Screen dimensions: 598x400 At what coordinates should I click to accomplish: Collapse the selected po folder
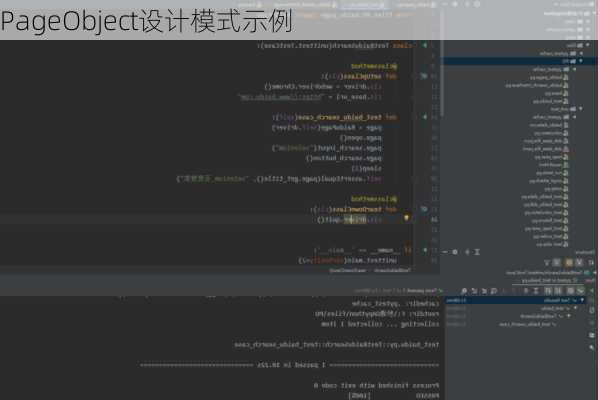581,61
